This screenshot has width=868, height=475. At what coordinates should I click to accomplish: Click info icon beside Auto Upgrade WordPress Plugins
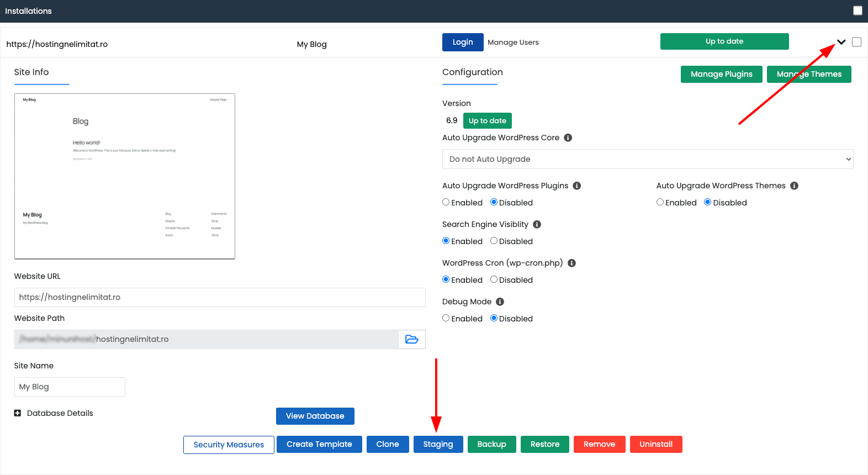coord(576,186)
